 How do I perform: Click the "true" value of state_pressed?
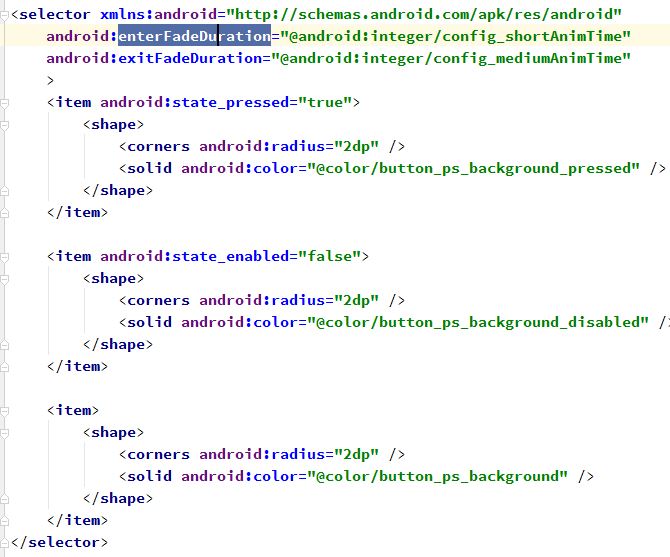[325, 102]
